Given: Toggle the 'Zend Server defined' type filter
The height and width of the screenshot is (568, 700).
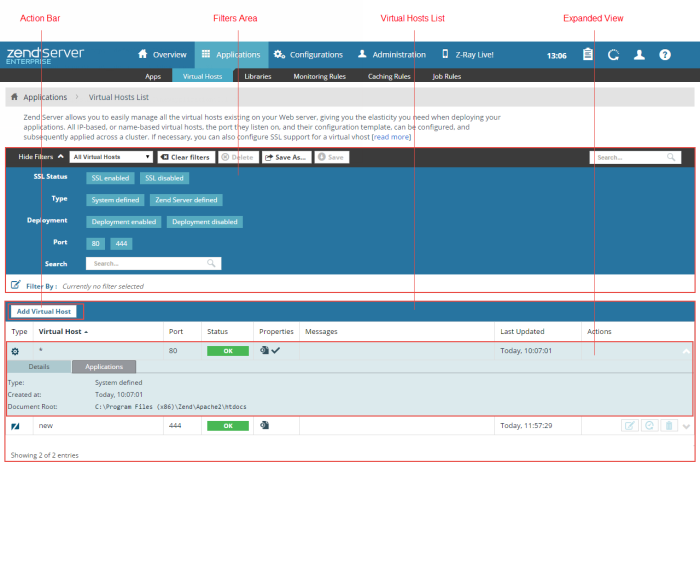Looking at the screenshot, I should (184, 200).
